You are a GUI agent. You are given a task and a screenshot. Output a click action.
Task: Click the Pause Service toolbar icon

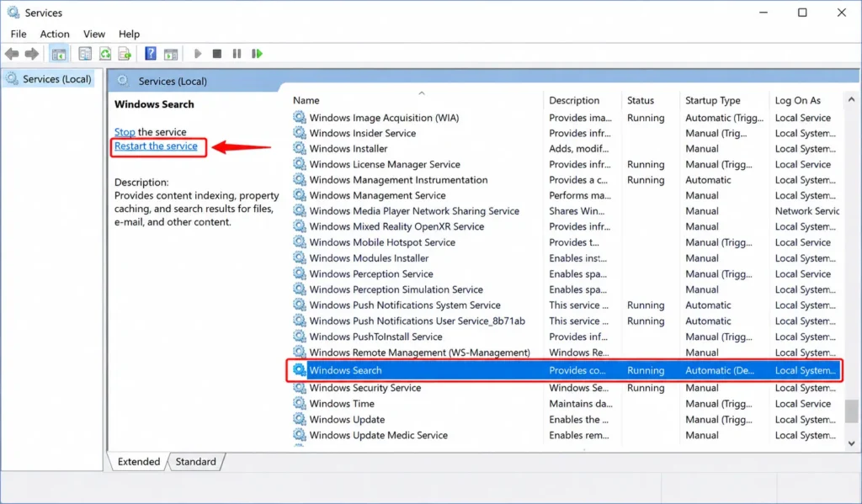coord(237,54)
